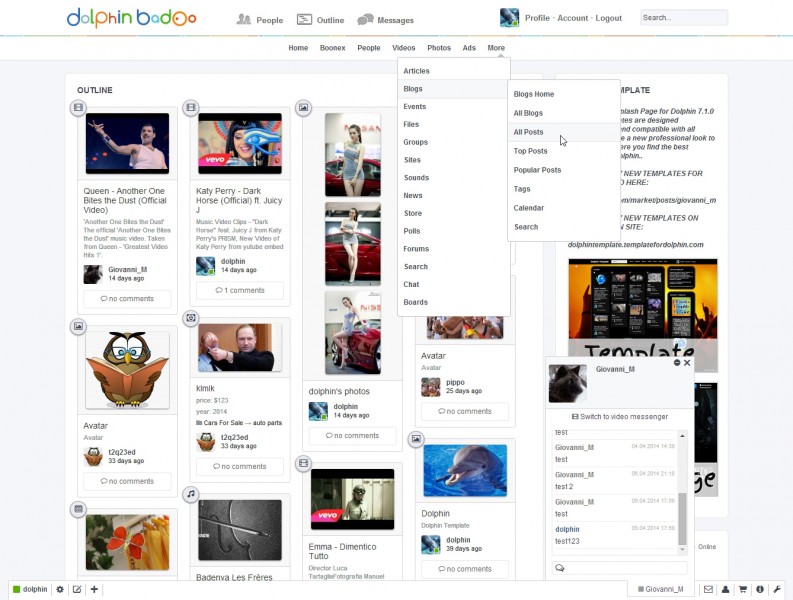Click calendar type icon on flower card
The image size is (793, 600).
coord(78,509)
